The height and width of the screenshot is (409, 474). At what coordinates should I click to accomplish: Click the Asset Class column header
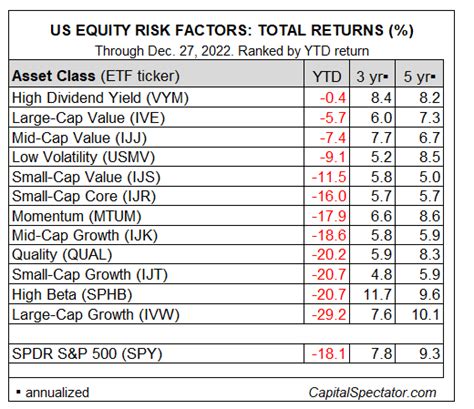pos(96,76)
